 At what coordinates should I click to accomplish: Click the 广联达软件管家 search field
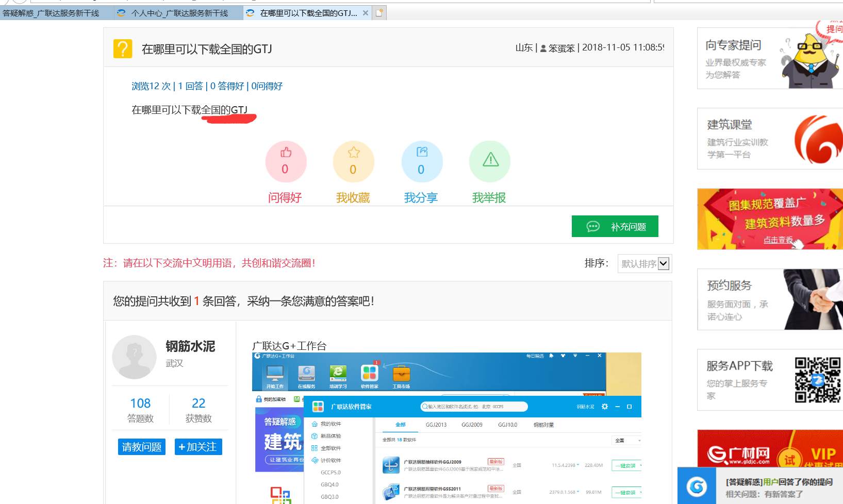[474, 407]
